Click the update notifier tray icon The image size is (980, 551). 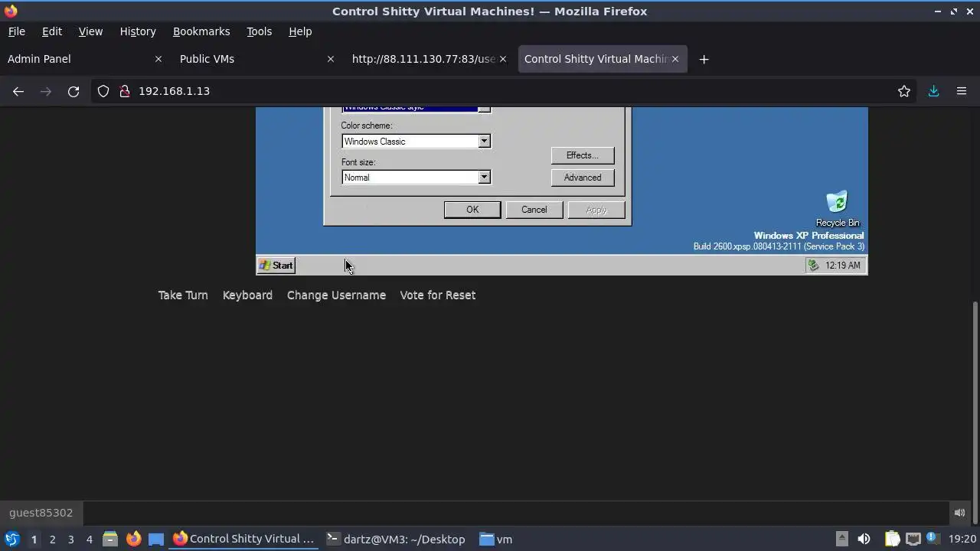click(x=933, y=539)
